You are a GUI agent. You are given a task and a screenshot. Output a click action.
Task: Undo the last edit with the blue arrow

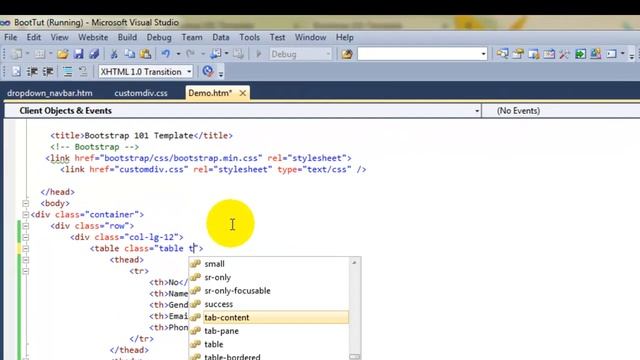click(165, 54)
